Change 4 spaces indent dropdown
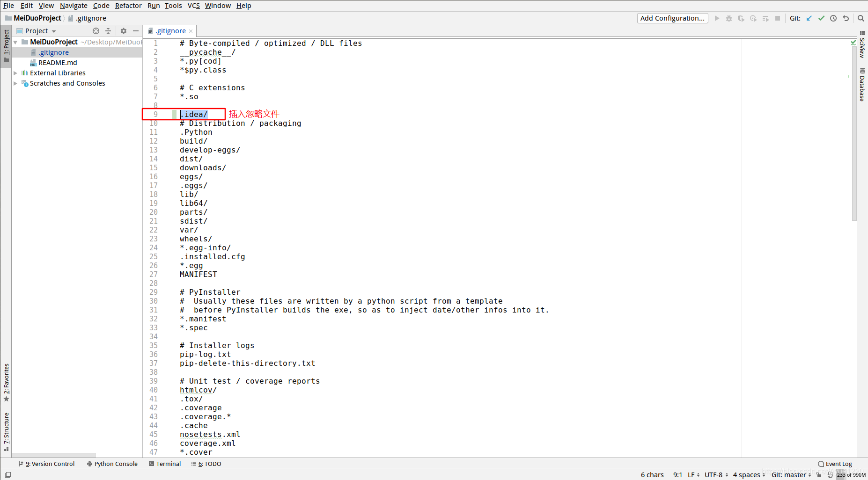The width and height of the screenshot is (868, 480). pyautogui.click(x=749, y=475)
